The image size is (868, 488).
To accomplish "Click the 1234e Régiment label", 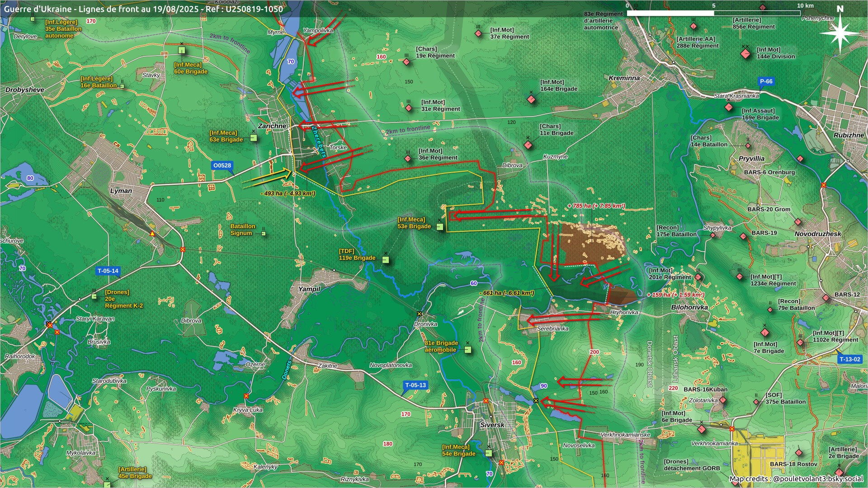I will point(773,280).
